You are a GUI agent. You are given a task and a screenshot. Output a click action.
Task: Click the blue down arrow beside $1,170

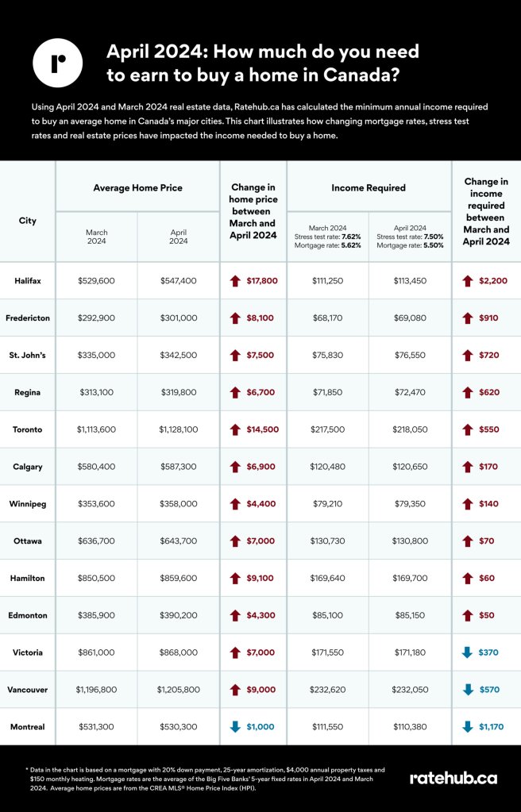(x=467, y=726)
